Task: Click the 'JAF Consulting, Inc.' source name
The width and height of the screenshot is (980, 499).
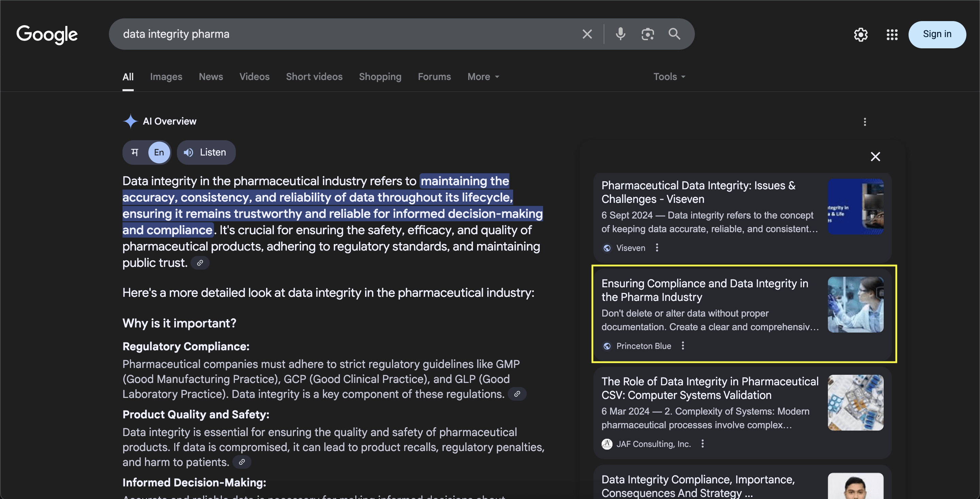Action: (653, 444)
